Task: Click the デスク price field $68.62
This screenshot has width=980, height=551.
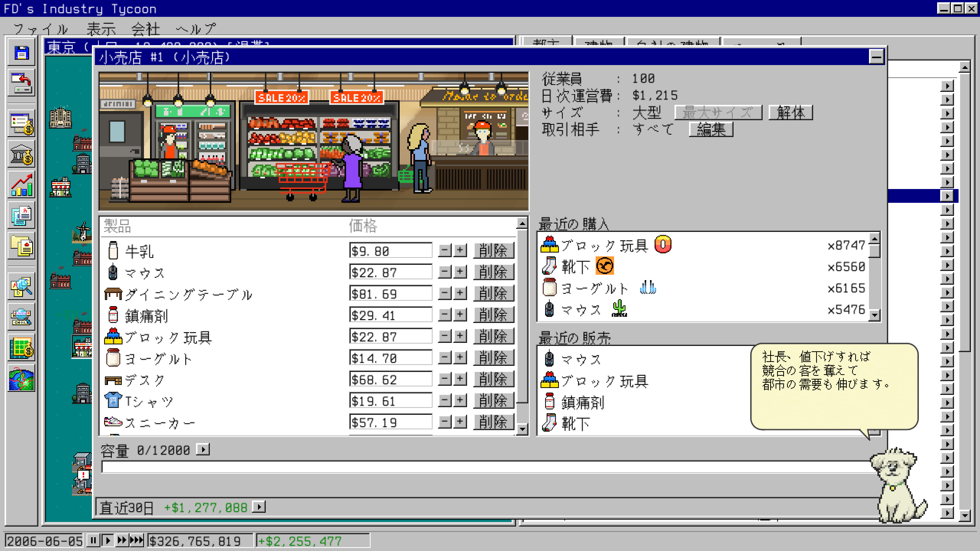Action: pos(391,379)
